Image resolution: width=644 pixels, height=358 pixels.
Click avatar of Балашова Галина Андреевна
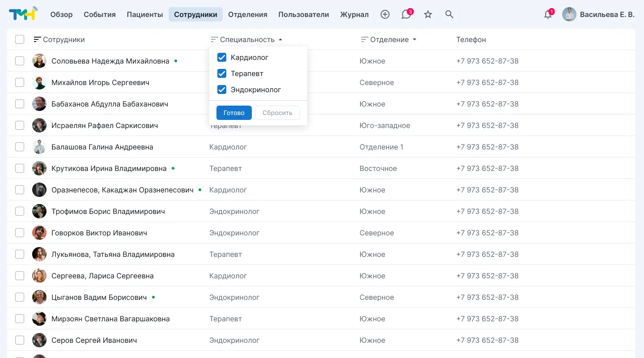(39, 147)
